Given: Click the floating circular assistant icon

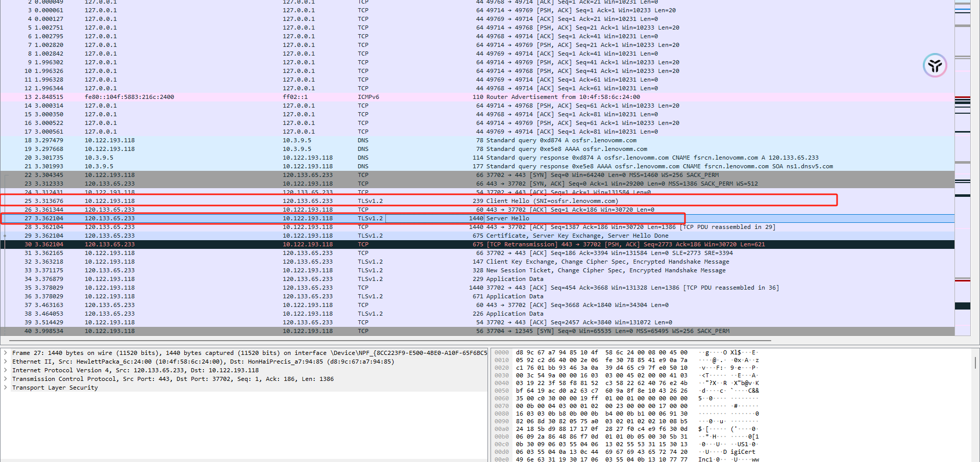Looking at the screenshot, I should tap(935, 66).
